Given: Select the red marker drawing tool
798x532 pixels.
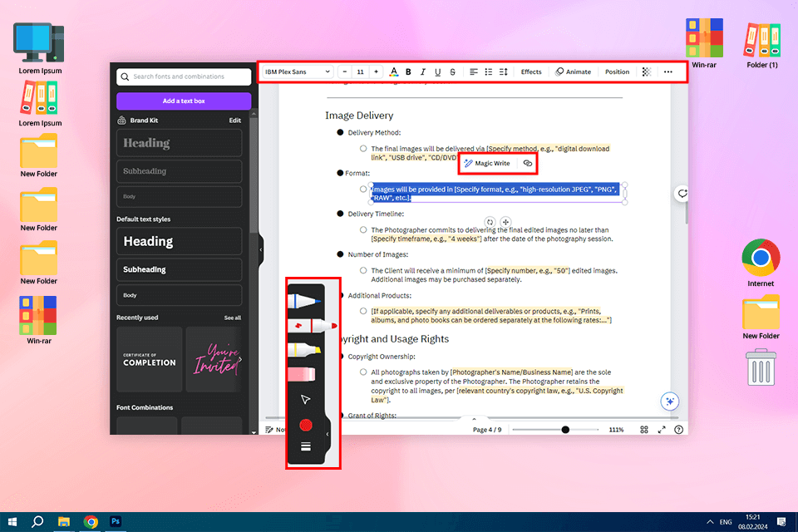Looking at the screenshot, I should (312, 325).
